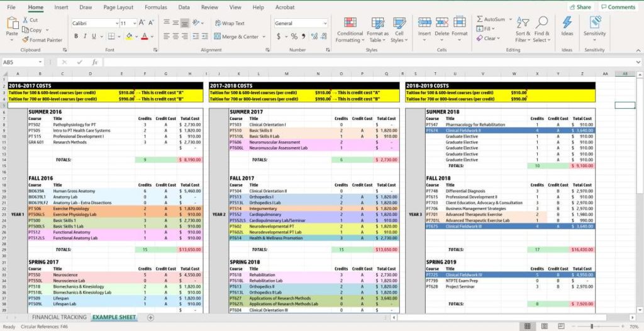Click the Share button
This screenshot has width=644, height=331.
(580, 7)
